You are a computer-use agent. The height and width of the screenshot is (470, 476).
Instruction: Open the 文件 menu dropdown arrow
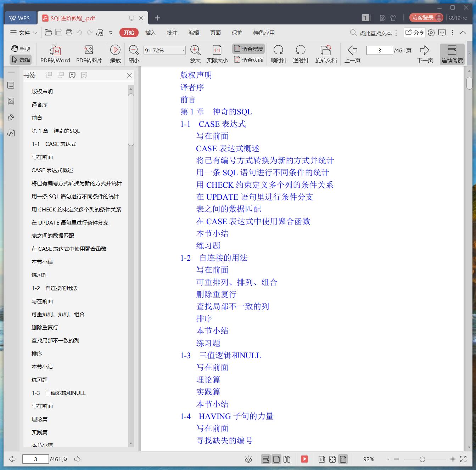(35, 33)
